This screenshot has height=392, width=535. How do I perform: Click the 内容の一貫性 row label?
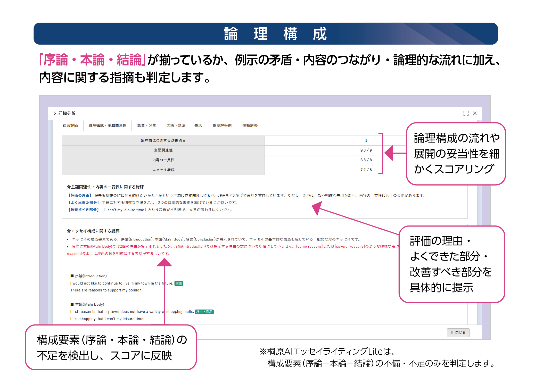[x=163, y=160]
